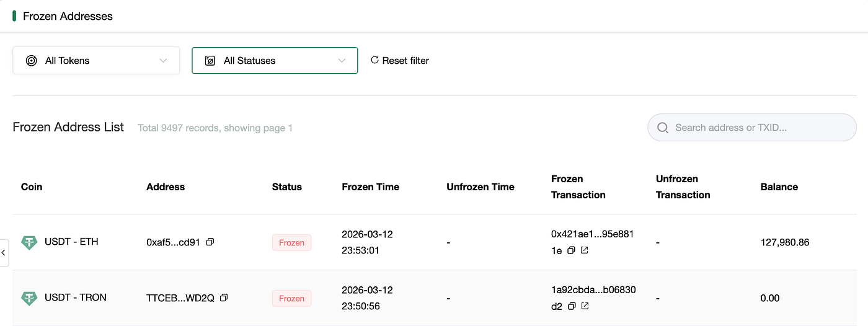Viewport: 868px width, 326px height.
Task: Copy frozen transaction hash 1a92cbda
Action: (572, 306)
